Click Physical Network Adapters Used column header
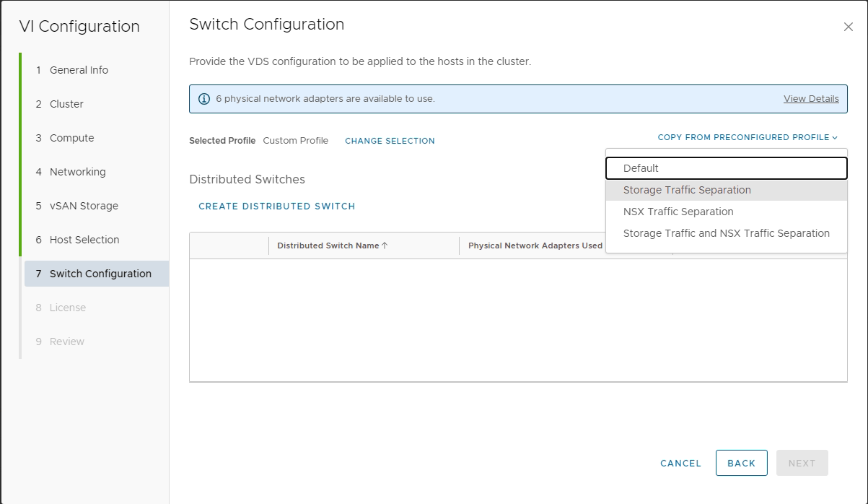Image resolution: width=868 pixels, height=504 pixels. [x=535, y=246]
